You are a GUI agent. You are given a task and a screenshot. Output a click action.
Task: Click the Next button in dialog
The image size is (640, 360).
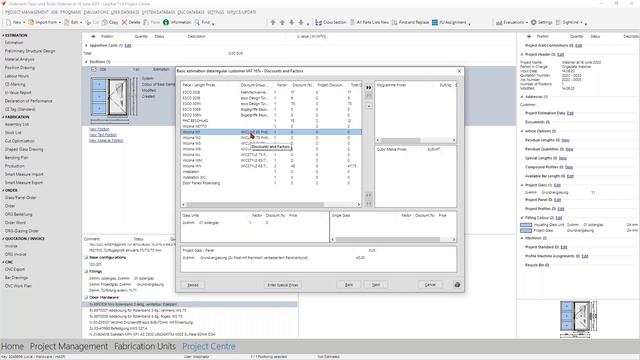376,284
